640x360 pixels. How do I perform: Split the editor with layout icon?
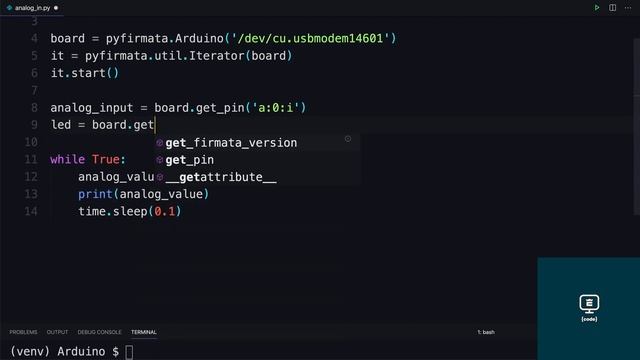pos(612,7)
